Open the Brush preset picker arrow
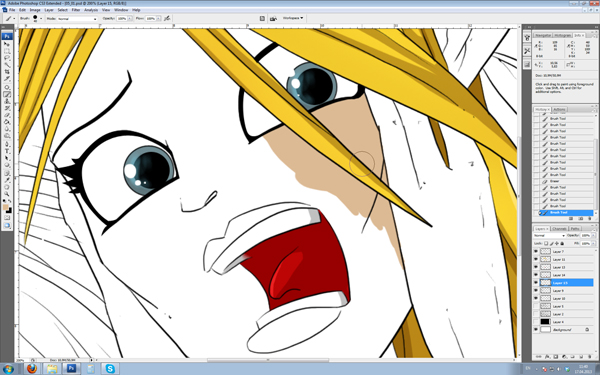 click(41, 18)
